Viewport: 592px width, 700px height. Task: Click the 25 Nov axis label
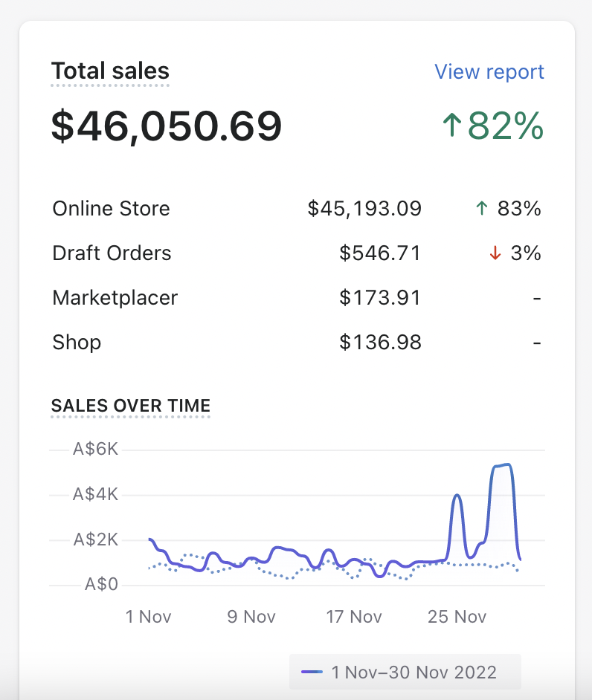(x=458, y=617)
